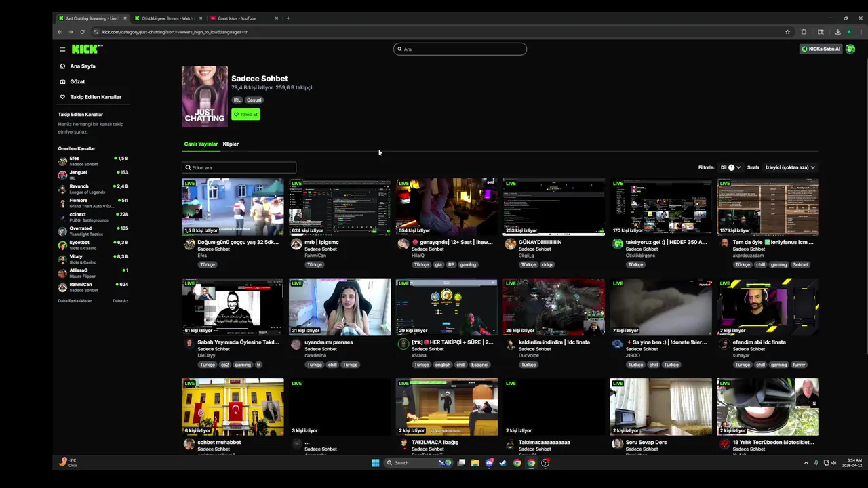The image size is (868, 488).
Task: Open Just Chatting category cover image
Action: (205, 96)
